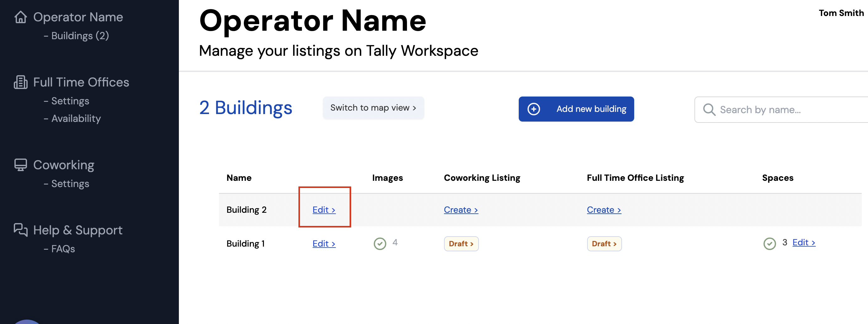Screen dimensions: 868x324
Task: Click the Full Time Office Listing column header
Action: 635,178
